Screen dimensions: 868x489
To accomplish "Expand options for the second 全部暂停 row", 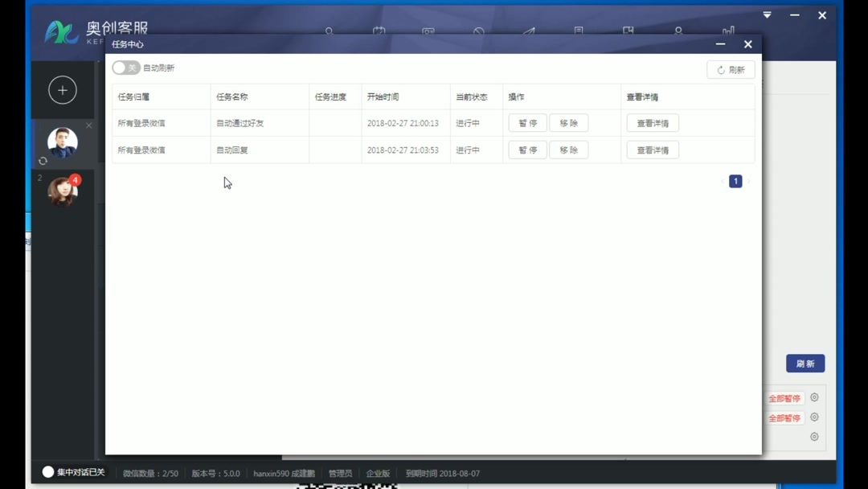I will [813, 417].
